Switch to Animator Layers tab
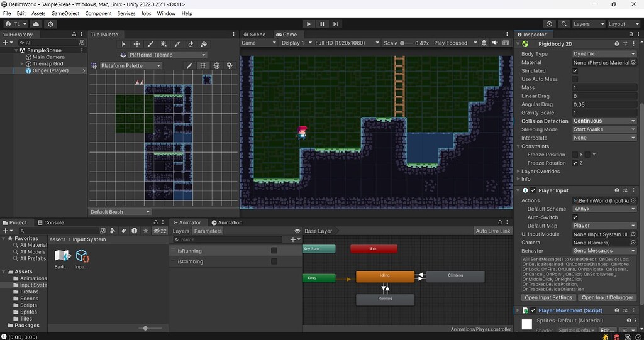This screenshot has width=644, height=340. [x=181, y=231]
